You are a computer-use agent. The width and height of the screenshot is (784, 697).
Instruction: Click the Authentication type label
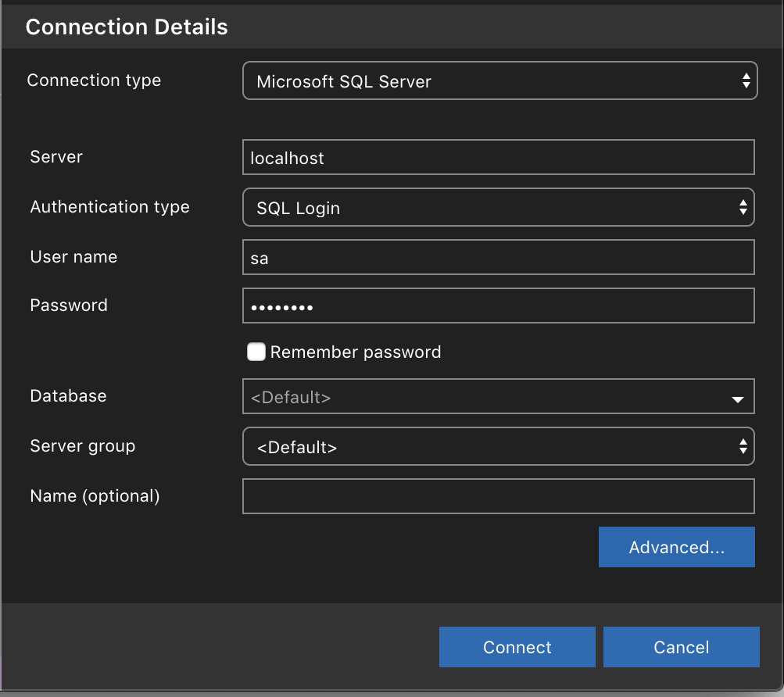point(109,207)
